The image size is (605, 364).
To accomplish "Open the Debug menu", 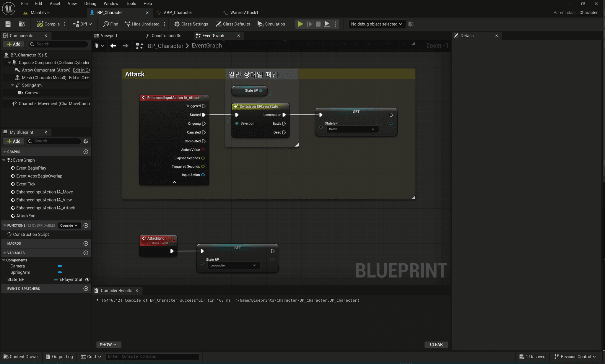I will [x=90, y=4].
